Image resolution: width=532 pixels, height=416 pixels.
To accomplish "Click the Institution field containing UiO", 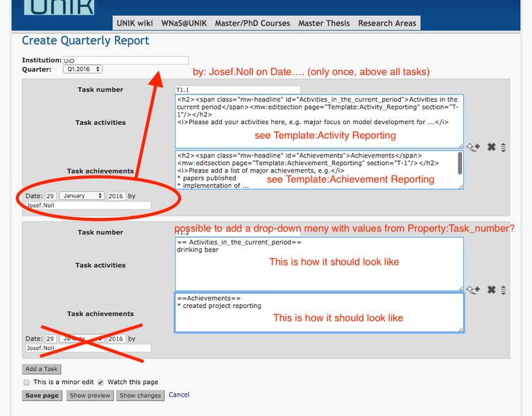I will coord(126,60).
